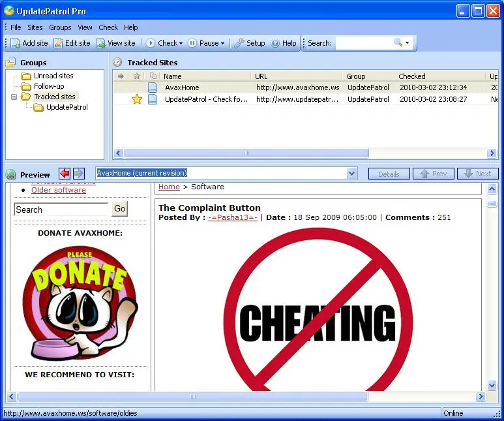
Task: Click the forward arrow in Preview
Action: coord(79,174)
